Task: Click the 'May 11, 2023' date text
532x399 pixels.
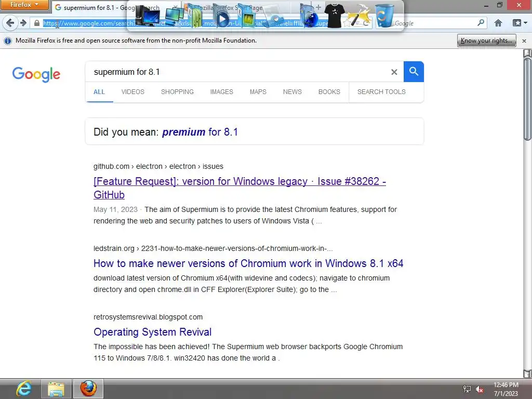Action: click(115, 209)
